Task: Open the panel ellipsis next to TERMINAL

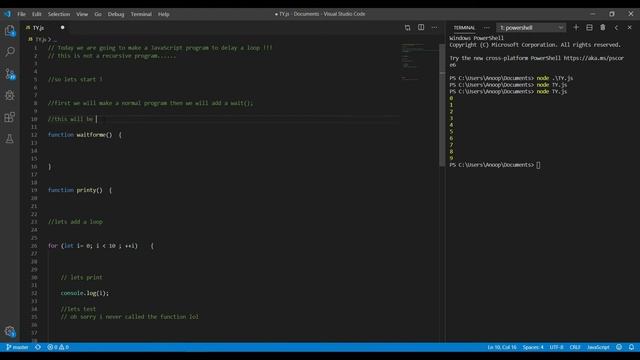Action: 487,28
